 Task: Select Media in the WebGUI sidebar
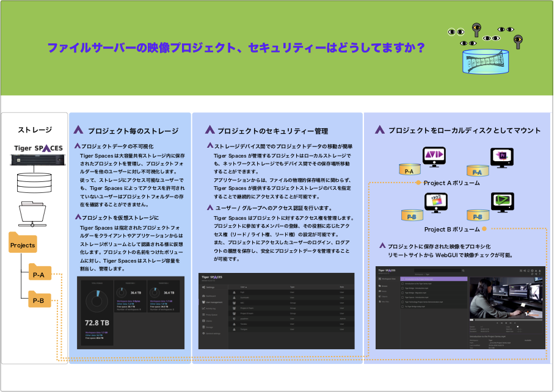(x=382, y=291)
